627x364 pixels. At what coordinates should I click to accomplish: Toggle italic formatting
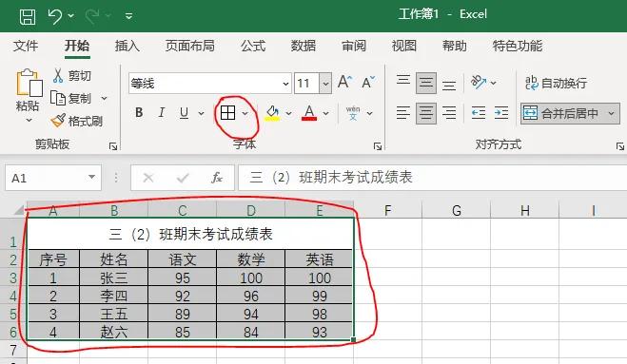(161, 113)
